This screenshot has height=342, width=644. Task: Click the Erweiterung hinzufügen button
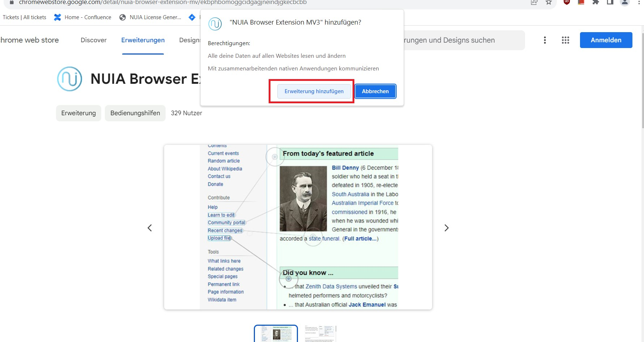point(314,91)
